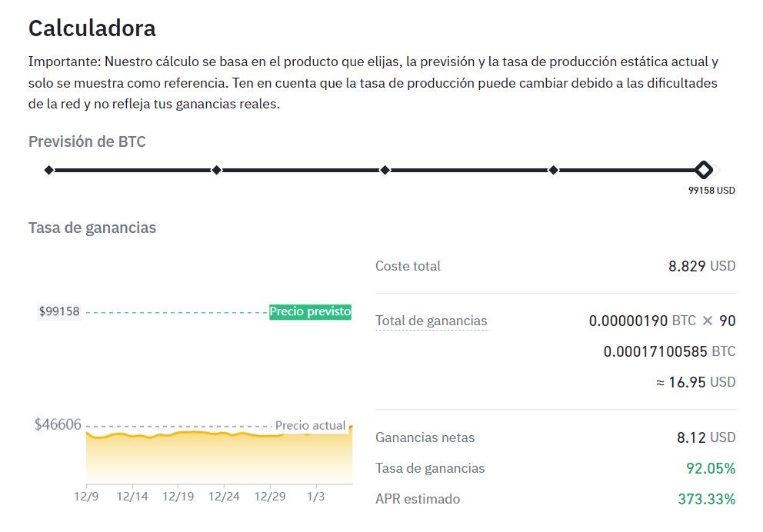Click the Previsión de BTC heading
The image size is (763, 532).
[87, 141]
